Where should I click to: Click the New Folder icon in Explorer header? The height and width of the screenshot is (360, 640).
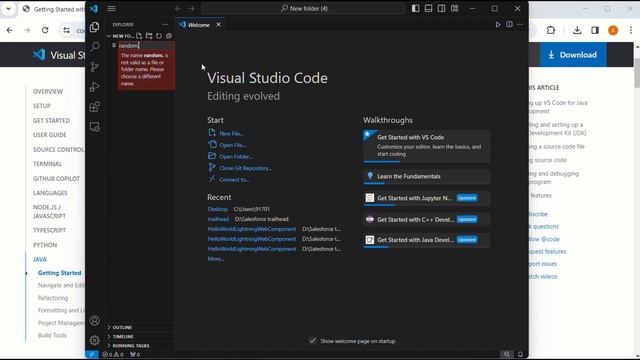pyautogui.click(x=149, y=36)
